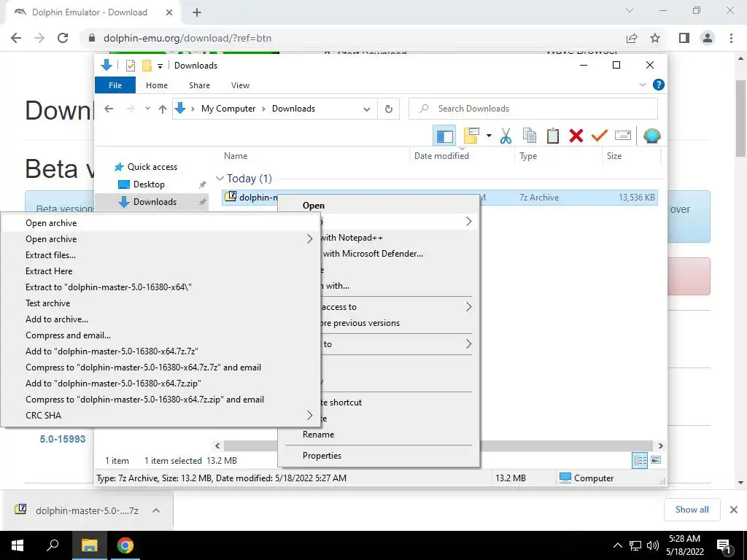Open the Customize Quick Access Toolbar dropdown
Screen dimensions: 747x560
click(160, 66)
